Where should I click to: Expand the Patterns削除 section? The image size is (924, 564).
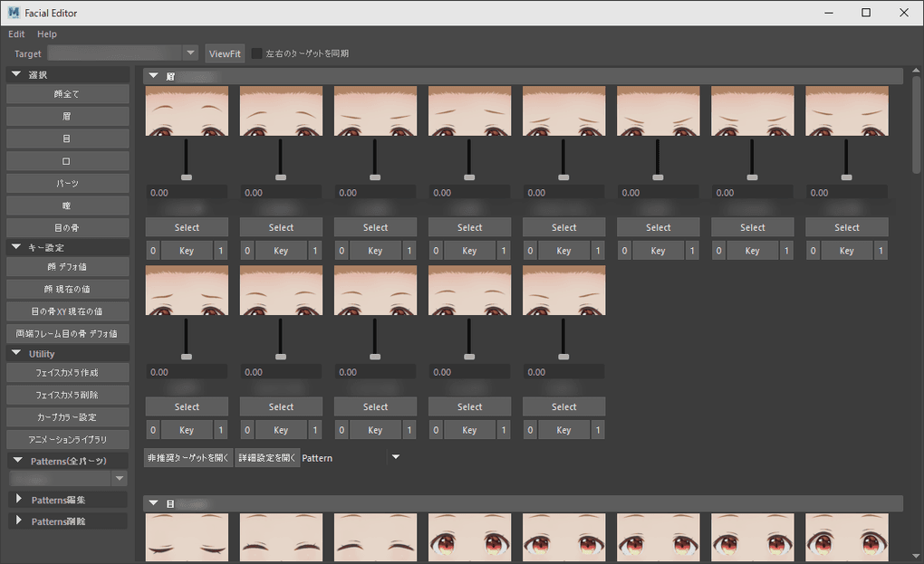(18, 521)
